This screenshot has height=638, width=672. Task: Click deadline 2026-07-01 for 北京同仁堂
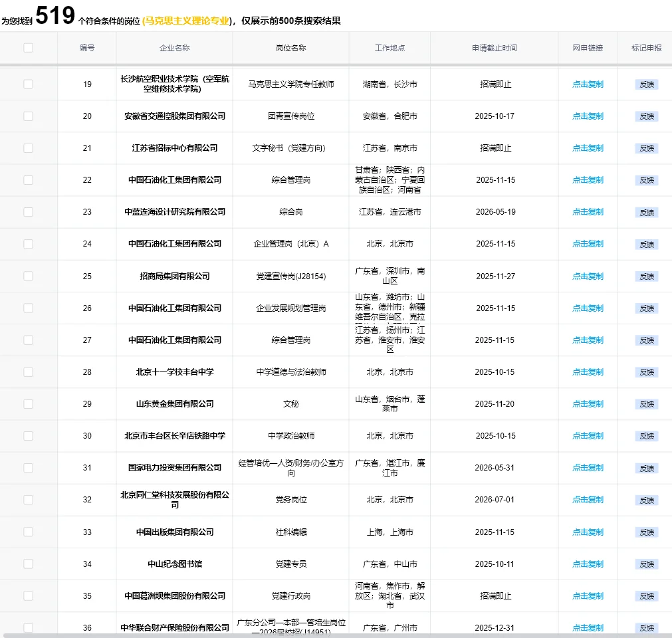[x=495, y=500]
